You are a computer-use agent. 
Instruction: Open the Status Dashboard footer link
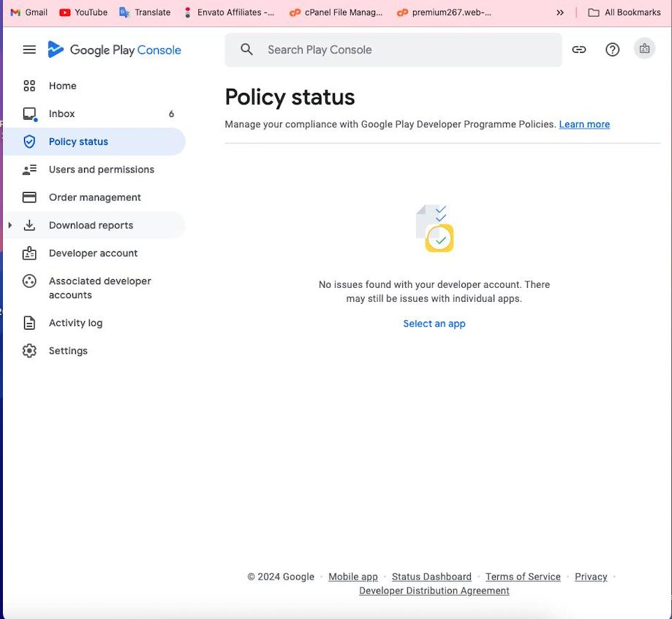[431, 577]
